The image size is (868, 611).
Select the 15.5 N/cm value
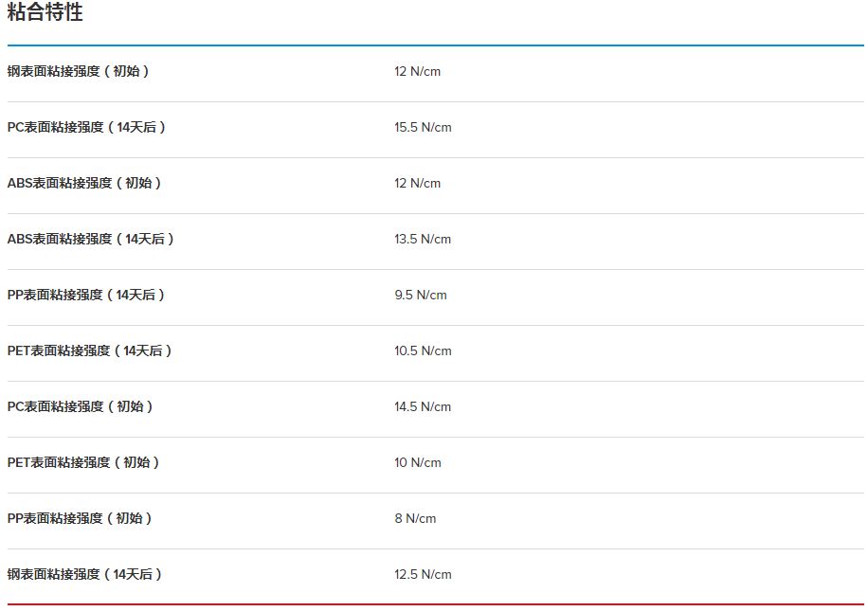pyautogui.click(x=423, y=128)
